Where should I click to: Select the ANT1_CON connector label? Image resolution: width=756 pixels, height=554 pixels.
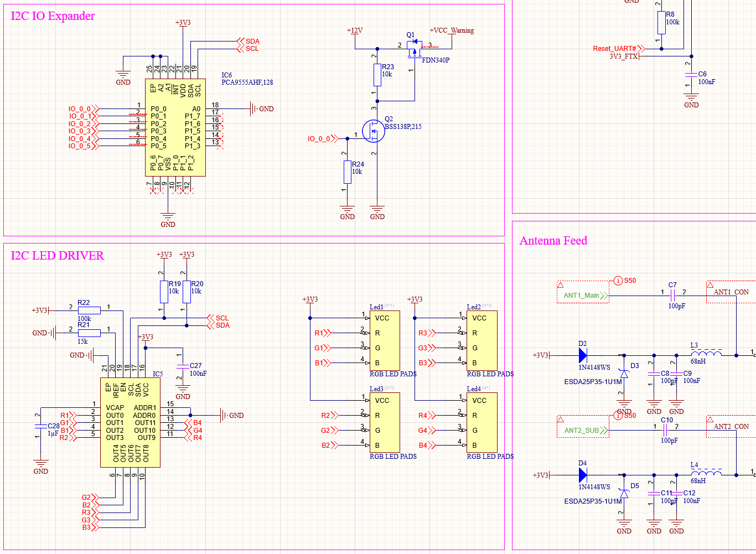coord(731,292)
